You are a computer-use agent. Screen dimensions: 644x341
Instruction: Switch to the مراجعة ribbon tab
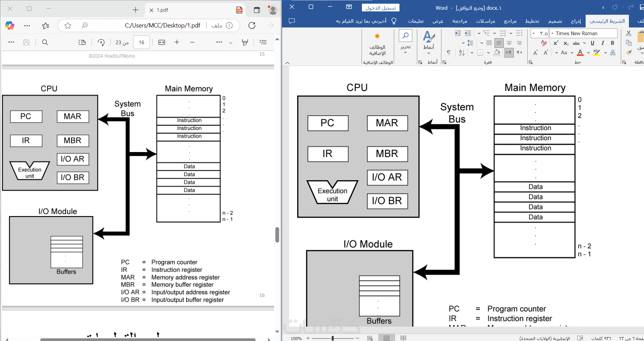[460, 21]
